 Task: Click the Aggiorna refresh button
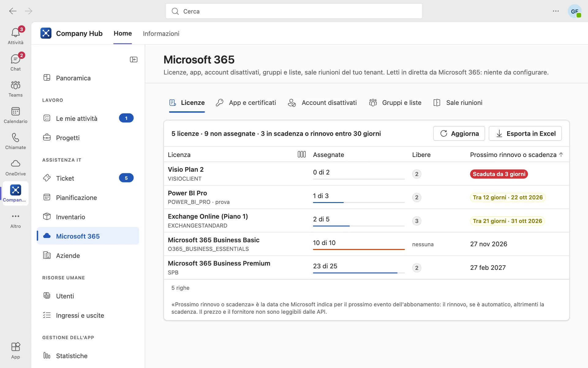click(x=459, y=133)
